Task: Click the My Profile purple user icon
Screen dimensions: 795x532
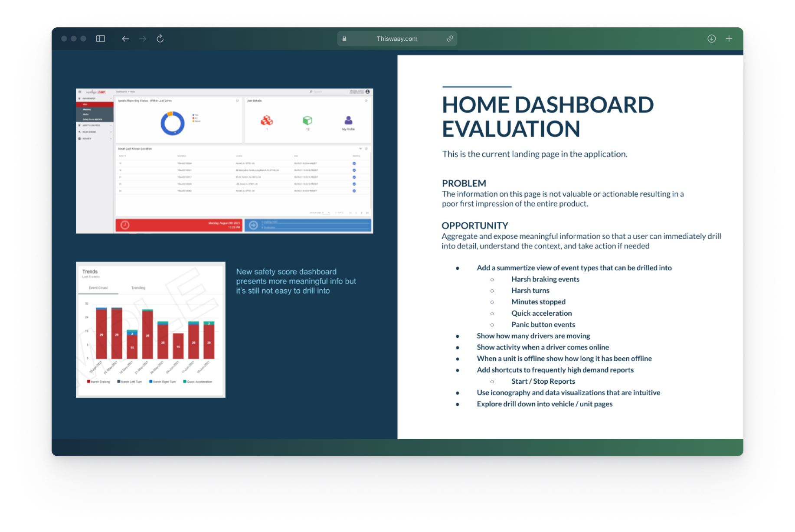Action: [x=348, y=121]
